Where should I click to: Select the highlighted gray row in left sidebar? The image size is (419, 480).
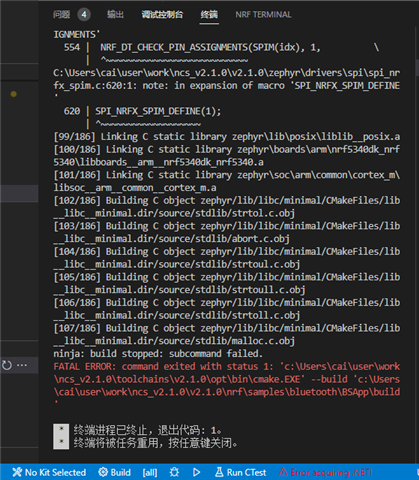[x=19, y=194]
